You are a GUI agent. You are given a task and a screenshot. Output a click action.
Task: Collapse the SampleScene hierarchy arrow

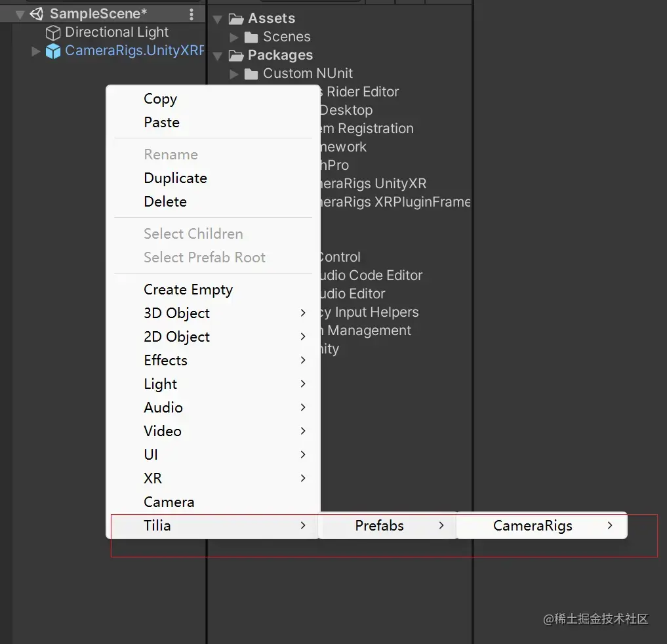click(x=20, y=15)
